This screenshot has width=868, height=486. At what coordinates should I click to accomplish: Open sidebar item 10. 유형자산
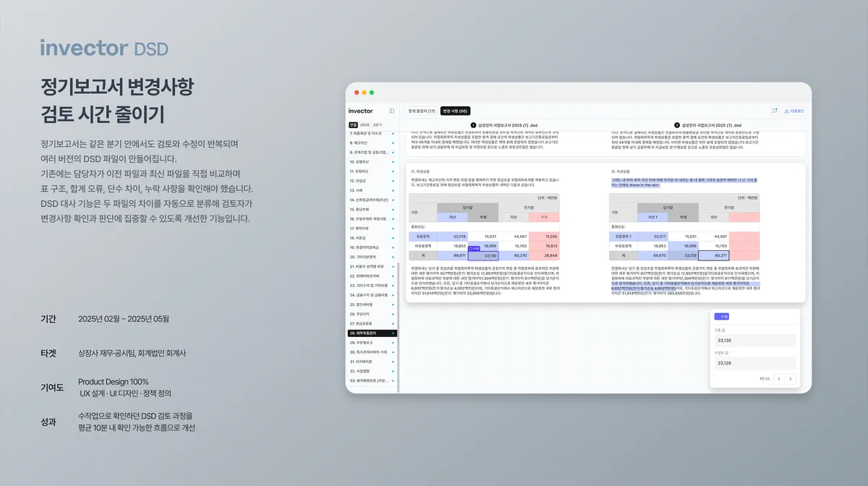click(x=373, y=162)
